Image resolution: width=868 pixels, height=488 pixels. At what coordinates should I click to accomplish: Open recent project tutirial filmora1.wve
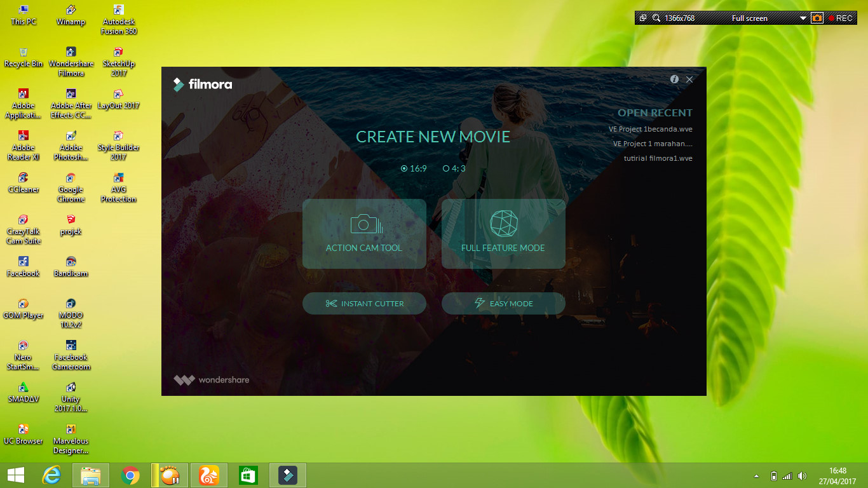[658, 158]
